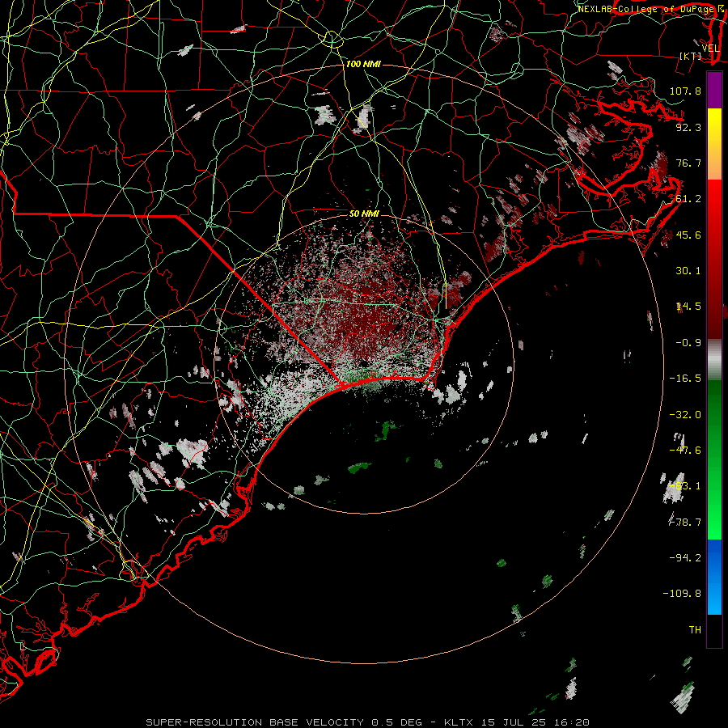Screen dimensions: 728x728
Task: Pick the red segment of velocity color bar
Action: 714,259
